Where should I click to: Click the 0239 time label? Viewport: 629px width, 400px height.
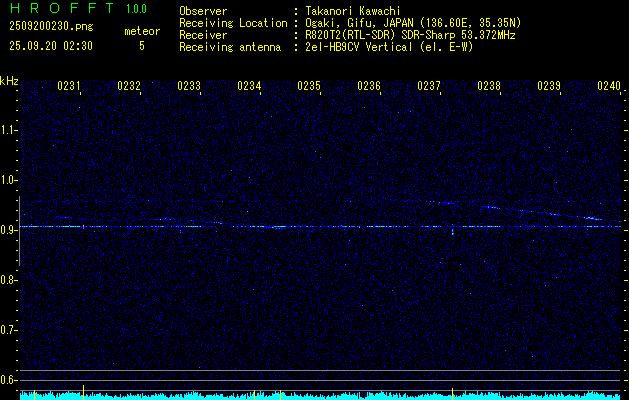(549, 86)
